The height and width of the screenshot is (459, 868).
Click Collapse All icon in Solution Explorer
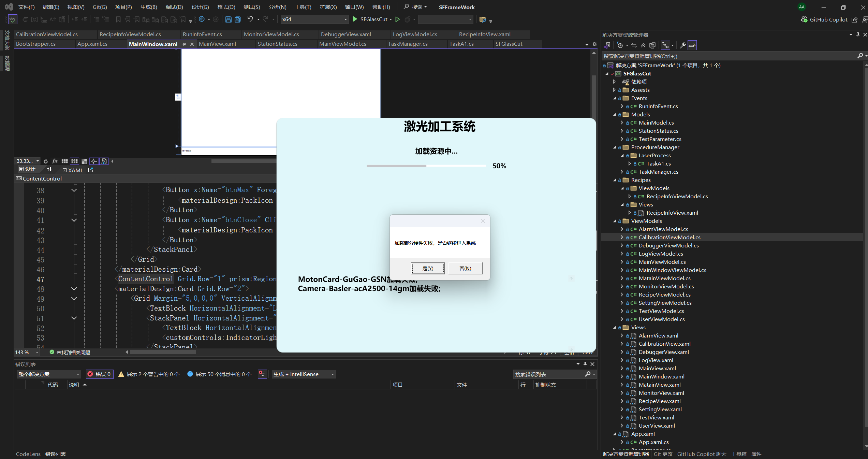pos(643,45)
